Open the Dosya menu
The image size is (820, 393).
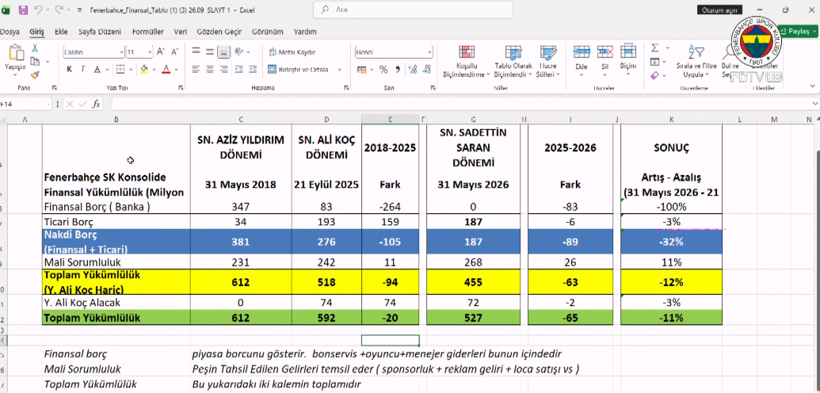9,31
